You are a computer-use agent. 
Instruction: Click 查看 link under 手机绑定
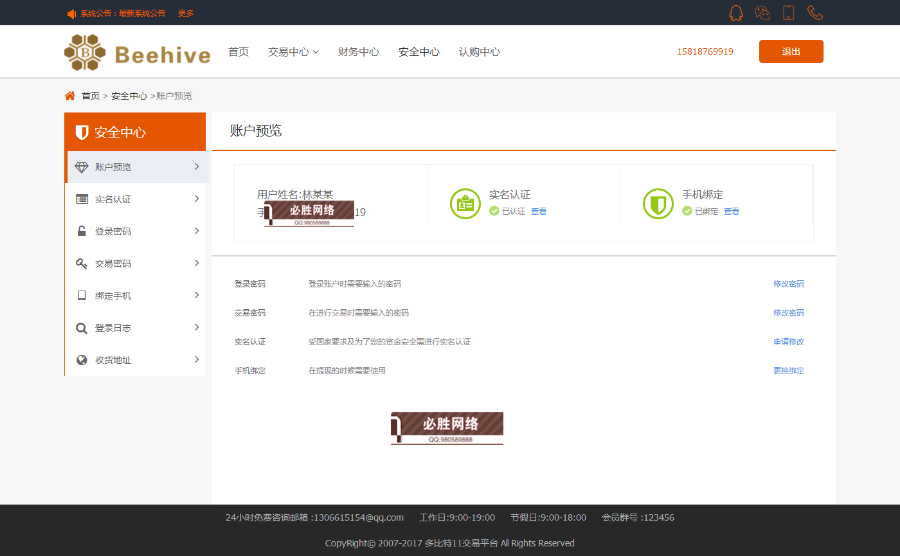[731, 211]
